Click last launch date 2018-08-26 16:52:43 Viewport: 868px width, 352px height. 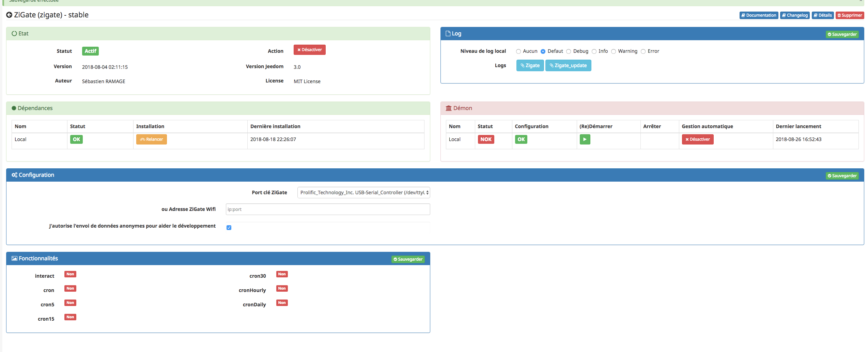click(x=799, y=139)
